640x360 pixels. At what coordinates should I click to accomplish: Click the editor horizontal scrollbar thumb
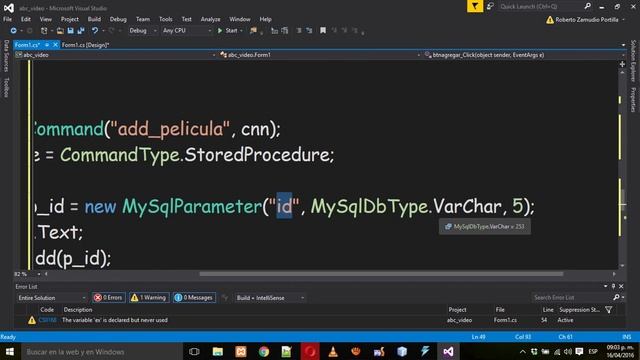[381, 274]
